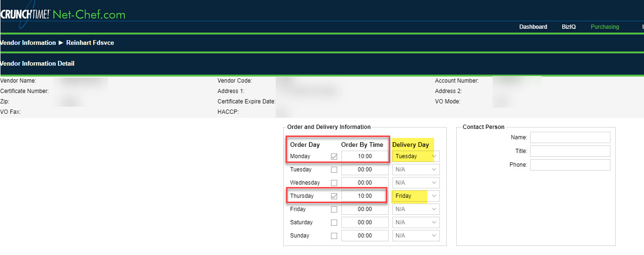
Task: Click the CrunchTime Net-Chef.com logo
Action: coord(62,14)
